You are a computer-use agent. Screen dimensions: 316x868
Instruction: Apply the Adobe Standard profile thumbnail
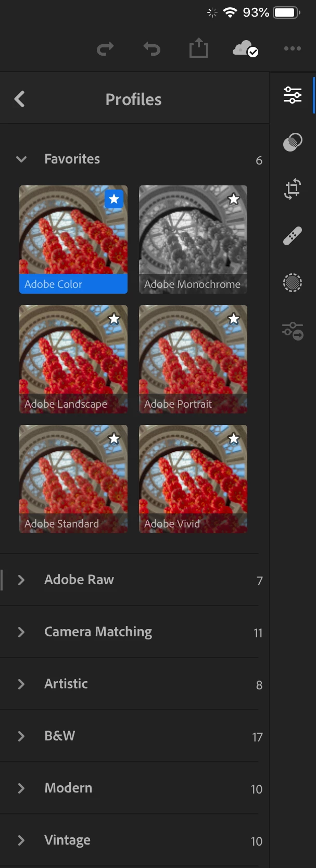click(x=73, y=479)
